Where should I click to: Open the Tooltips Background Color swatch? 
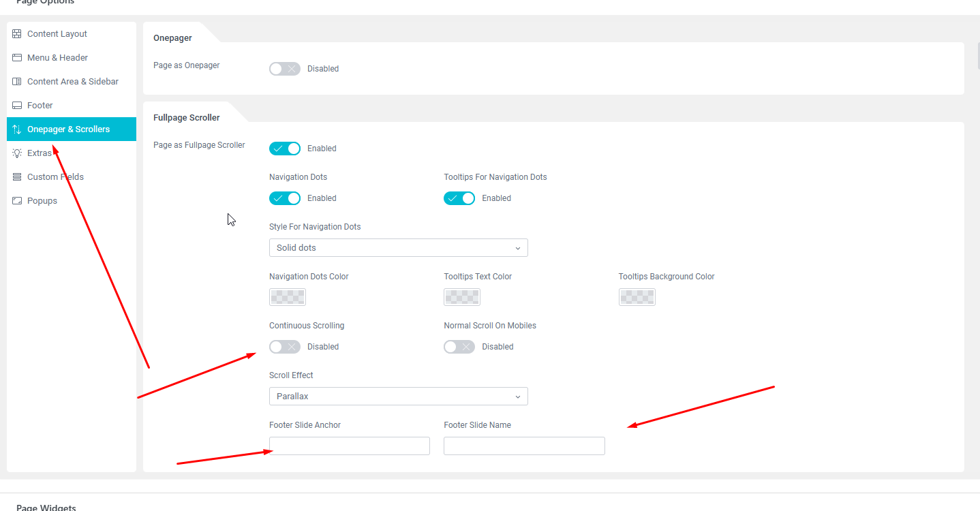point(637,297)
